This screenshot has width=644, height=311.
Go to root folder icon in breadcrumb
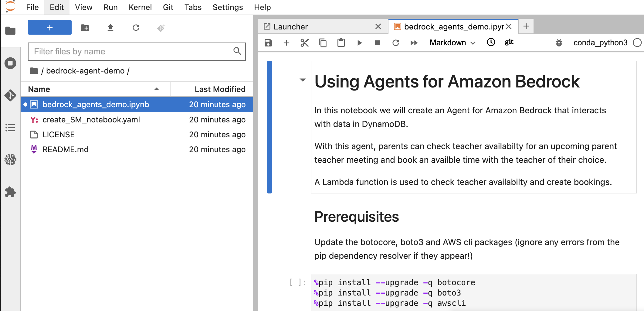pyautogui.click(x=34, y=71)
